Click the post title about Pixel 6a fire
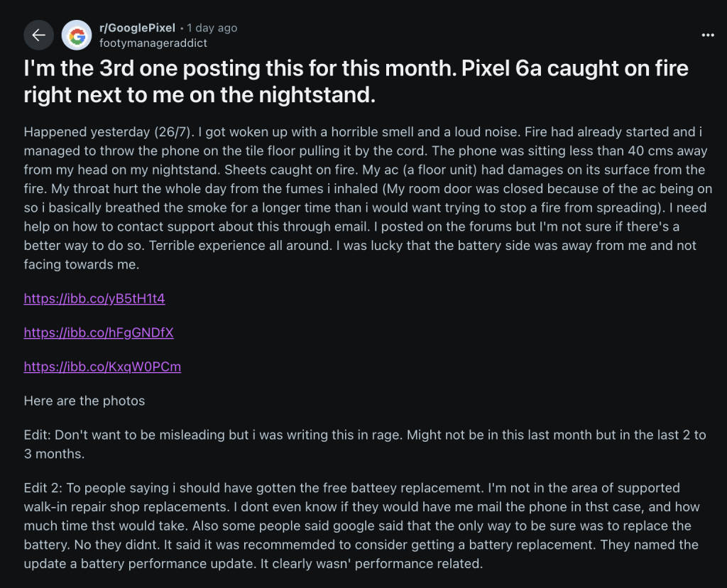Viewport: 727px width, 588px height. [356, 82]
